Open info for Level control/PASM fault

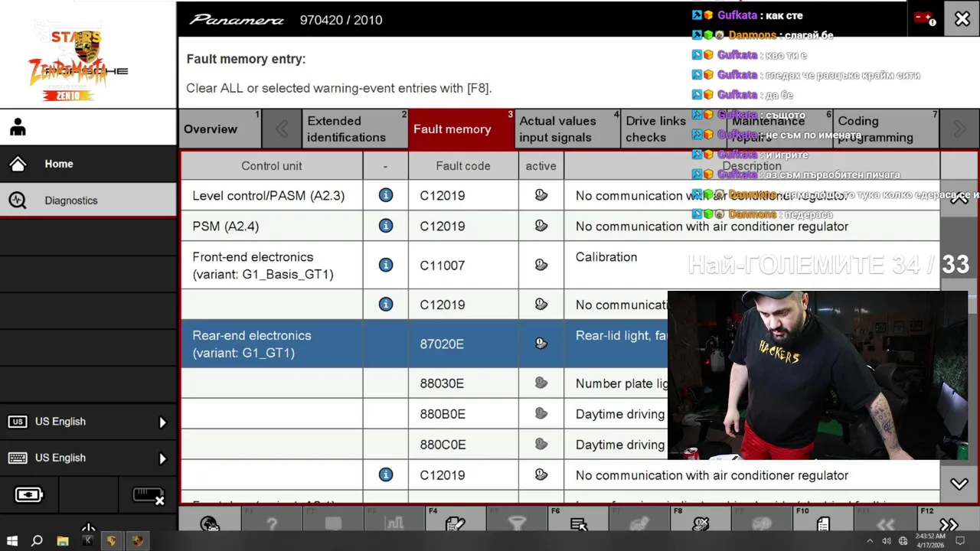(386, 195)
